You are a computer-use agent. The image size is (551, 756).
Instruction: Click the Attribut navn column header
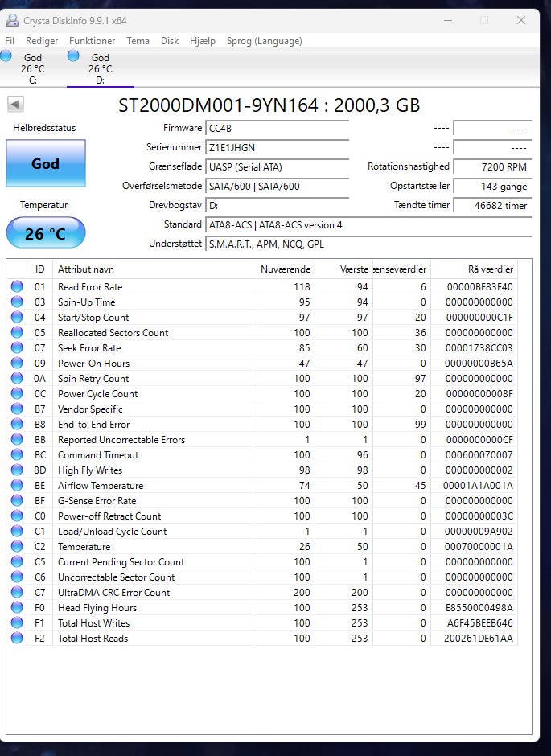[154, 269]
